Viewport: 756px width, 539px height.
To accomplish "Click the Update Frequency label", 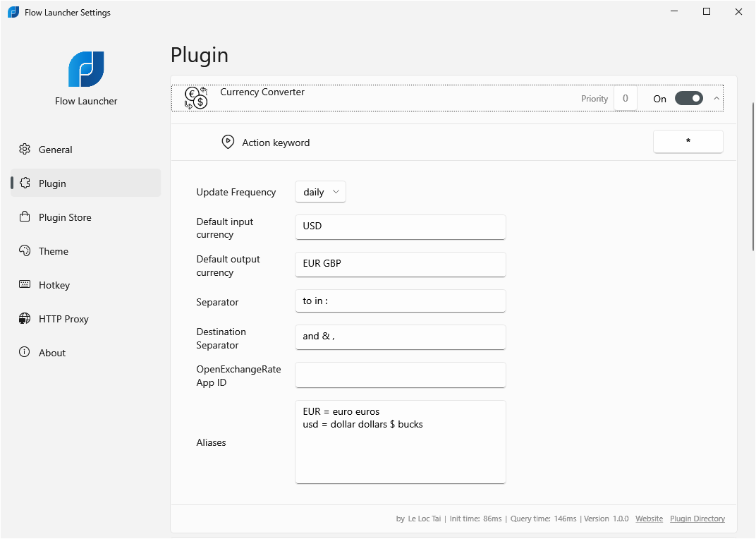I will pos(236,192).
